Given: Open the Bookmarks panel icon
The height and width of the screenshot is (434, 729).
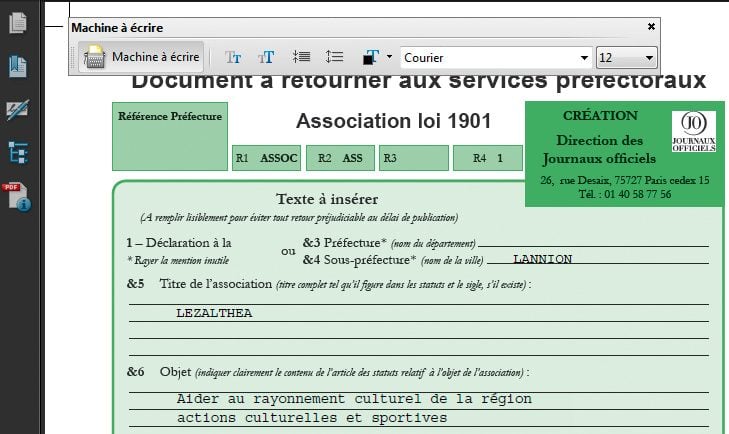Looking at the screenshot, I should click(x=18, y=66).
